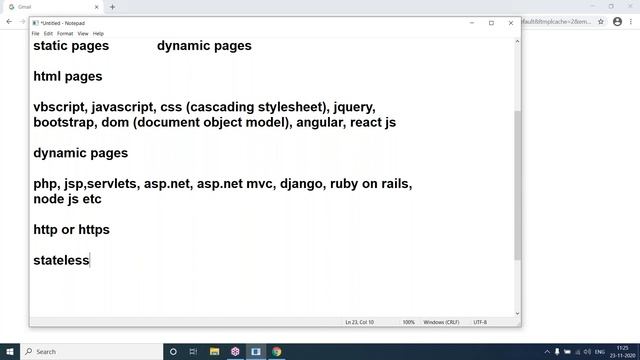Screen dimensions: 640x360
Task: Go back in Chrome browser
Action: pyautogui.click(x=9, y=22)
